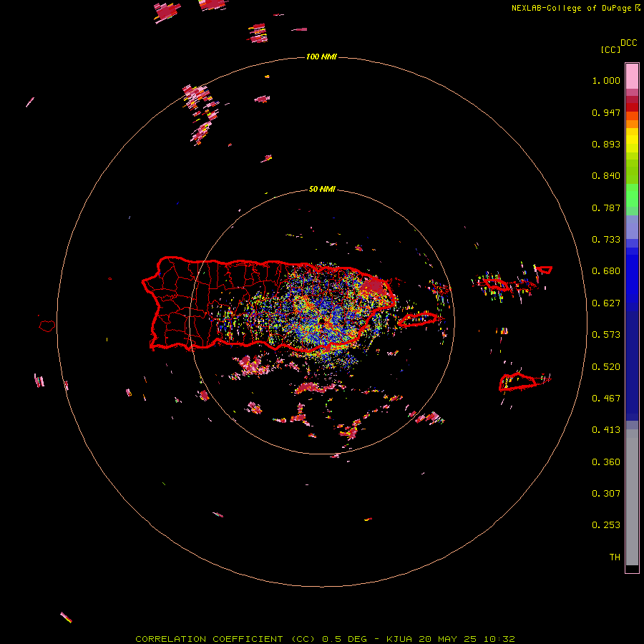Click the TH threshold label
This screenshot has height=644, width=644.
pos(615,557)
